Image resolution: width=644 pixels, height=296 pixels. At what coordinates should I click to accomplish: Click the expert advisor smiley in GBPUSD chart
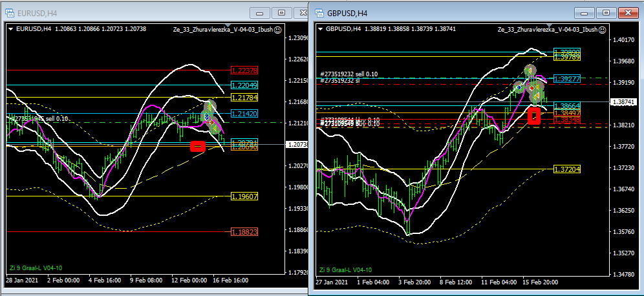pyautogui.click(x=602, y=30)
